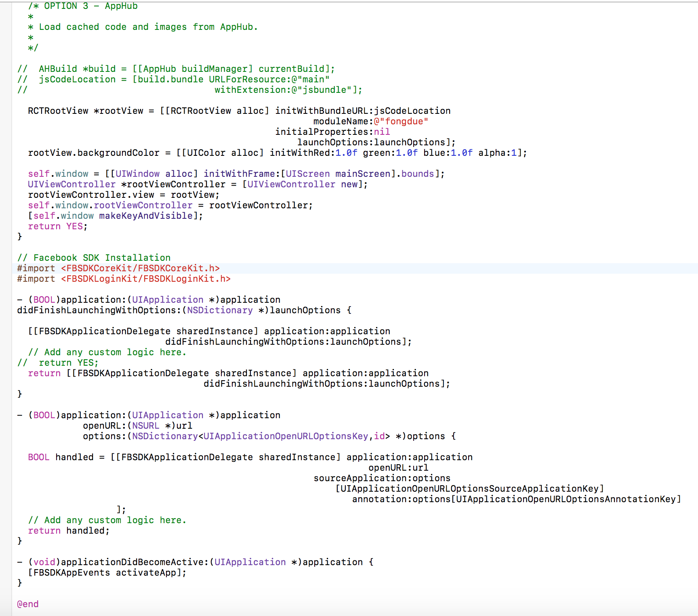
Task: Click the "applicationDidBecomeActive:" method signature
Action: click(x=196, y=562)
